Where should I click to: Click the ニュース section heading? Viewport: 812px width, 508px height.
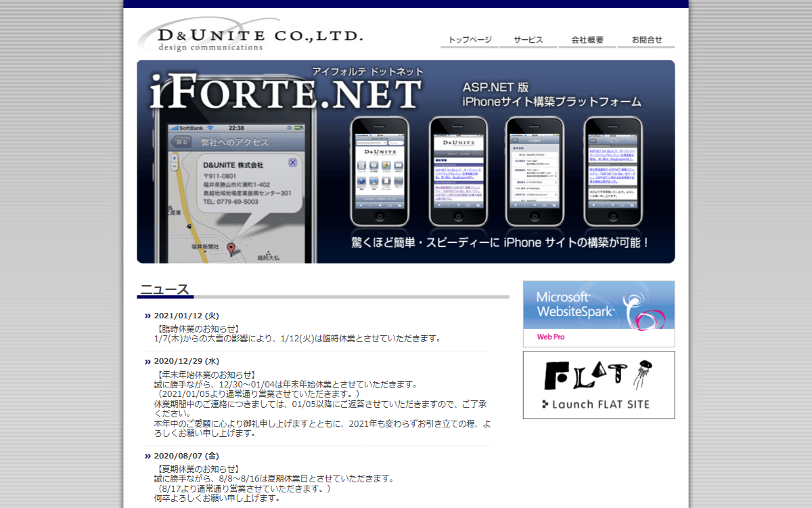tap(164, 290)
